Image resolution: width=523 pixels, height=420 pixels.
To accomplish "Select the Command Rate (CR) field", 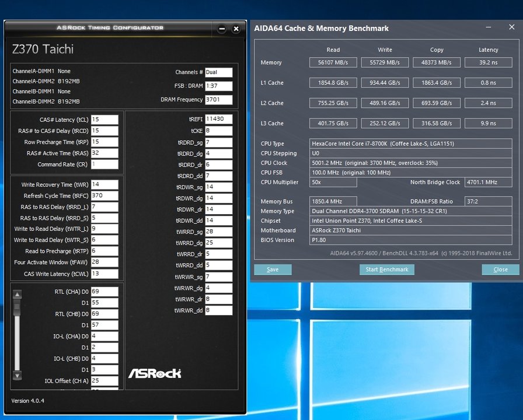I will pos(104,164).
